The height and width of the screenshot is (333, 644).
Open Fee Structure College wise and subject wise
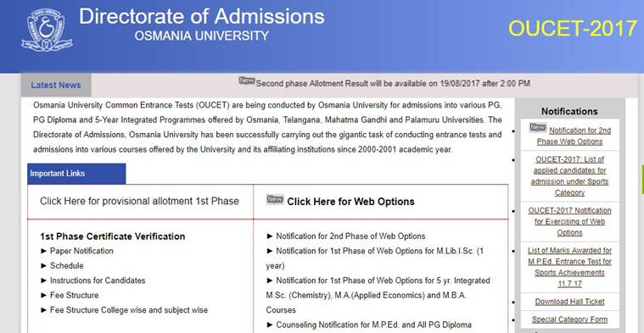(129, 310)
